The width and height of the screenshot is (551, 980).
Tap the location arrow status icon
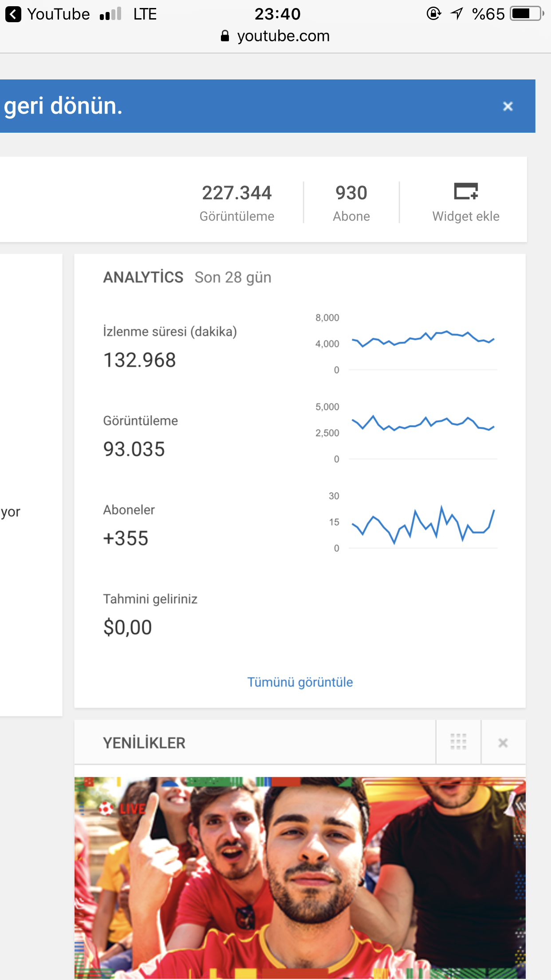point(457,14)
